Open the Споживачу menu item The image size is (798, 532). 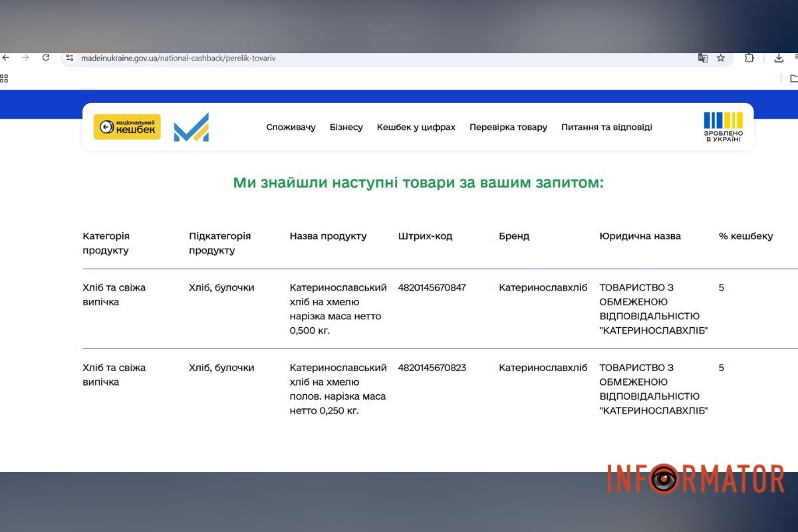(291, 127)
